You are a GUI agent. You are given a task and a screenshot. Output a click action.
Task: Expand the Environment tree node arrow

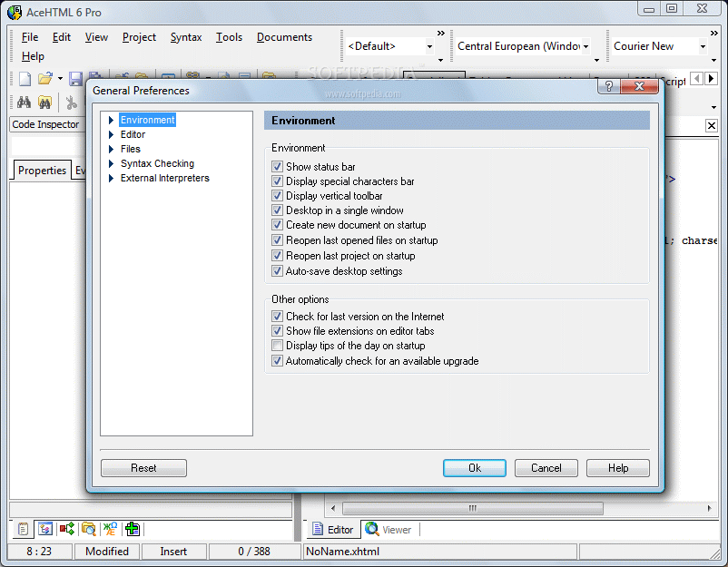point(111,120)
